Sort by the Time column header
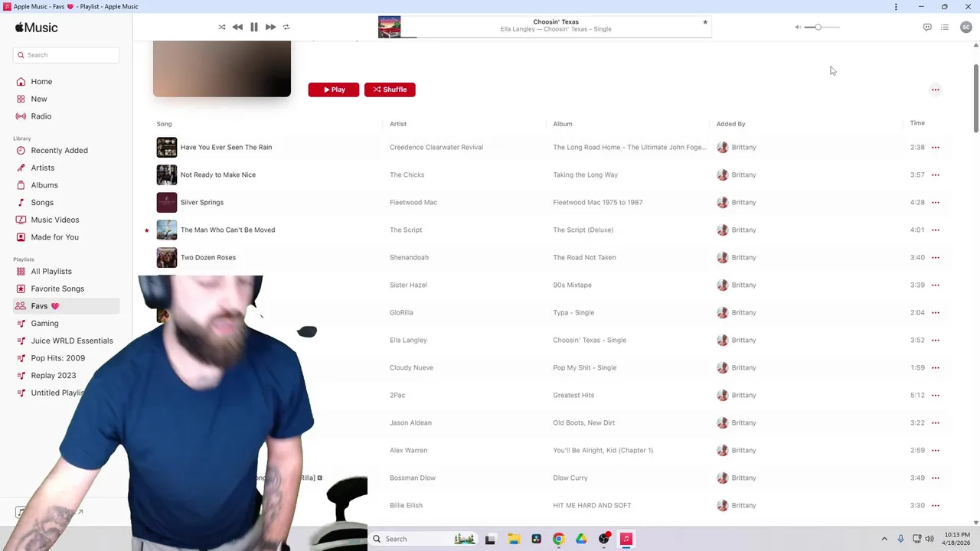Viewport: 980px width, 551px height. pos(917,123)
